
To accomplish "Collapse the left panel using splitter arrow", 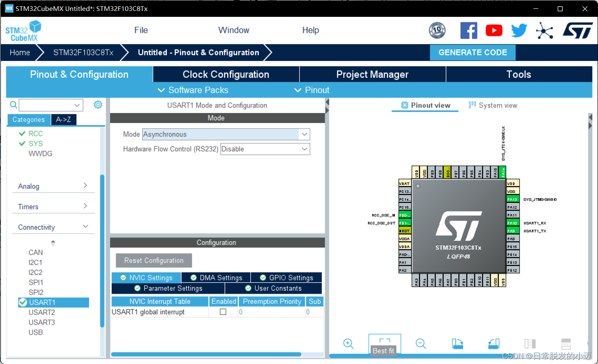I will pyautogui.click(x=327, y=101).
